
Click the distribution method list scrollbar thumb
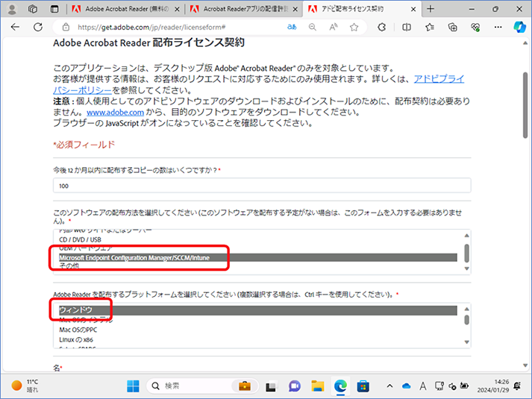pos(467,254)
